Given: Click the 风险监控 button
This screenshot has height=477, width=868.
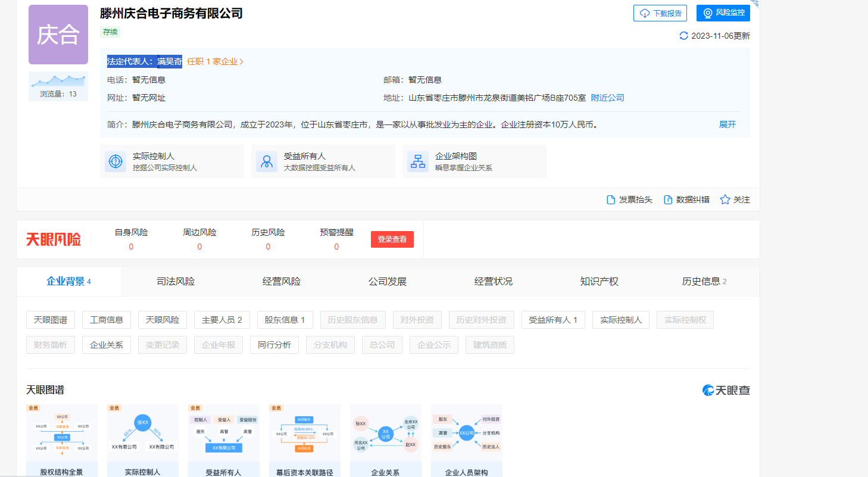Looking at the screenshot, I should point(723,13).
